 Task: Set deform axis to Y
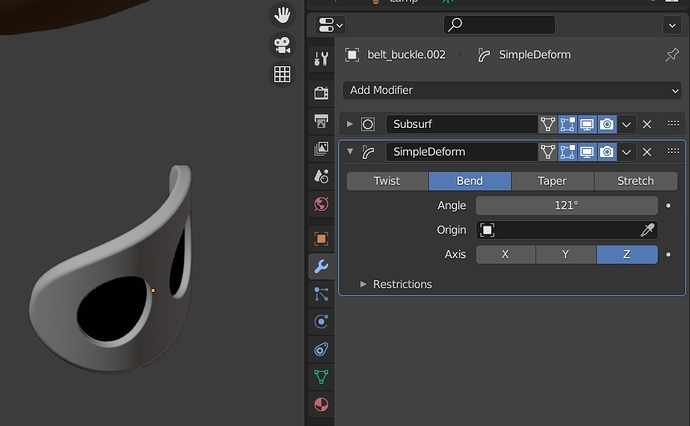click(x=566, y=254)
